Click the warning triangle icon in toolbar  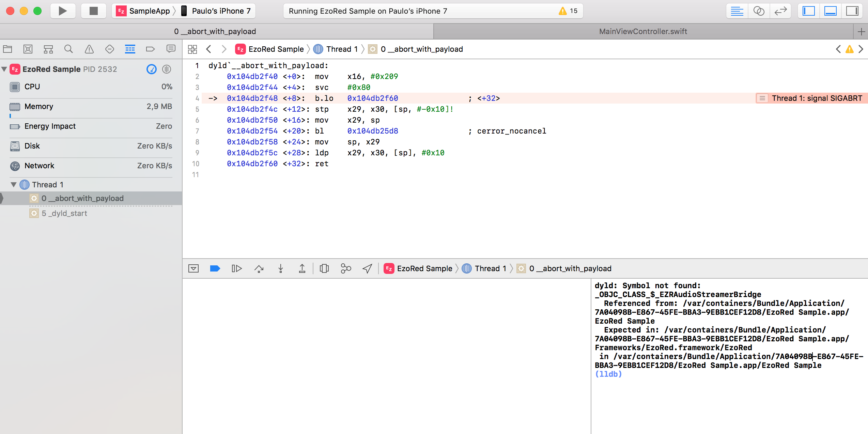[89, 49]
